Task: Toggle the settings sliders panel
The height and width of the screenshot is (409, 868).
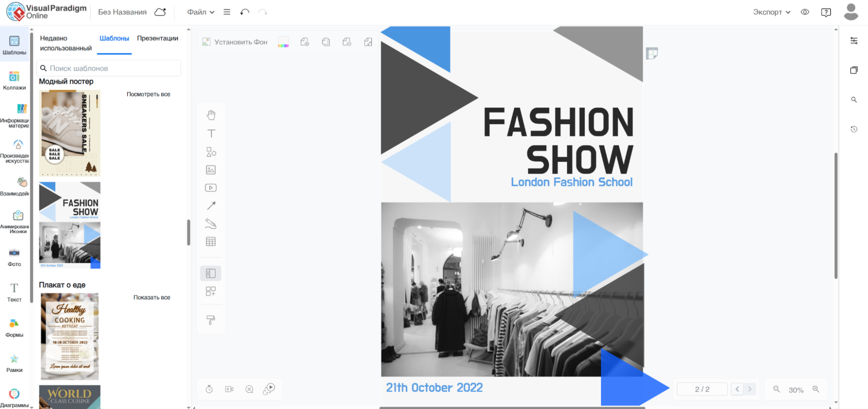Action: pyautogui.click(x=854, y=41)
